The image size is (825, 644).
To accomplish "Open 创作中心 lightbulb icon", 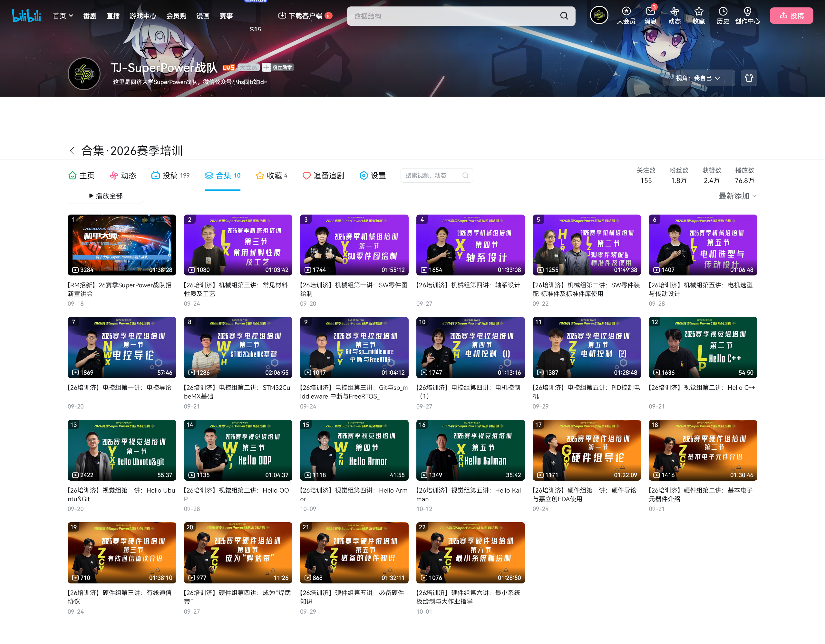I will coord(747,15).
